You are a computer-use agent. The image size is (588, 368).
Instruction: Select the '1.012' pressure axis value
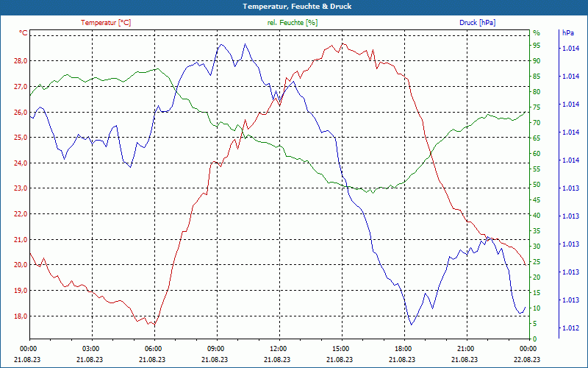[x=570, y=328]
